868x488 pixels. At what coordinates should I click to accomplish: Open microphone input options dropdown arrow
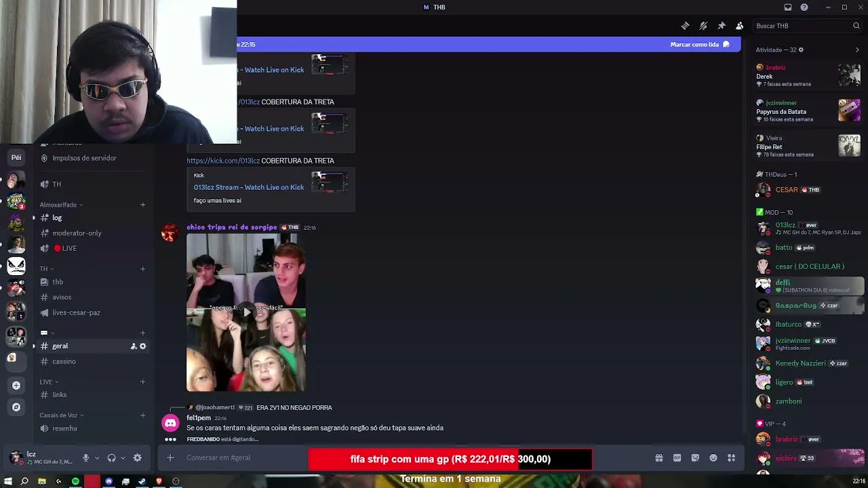pyautogui.click(x=97, y=458)
